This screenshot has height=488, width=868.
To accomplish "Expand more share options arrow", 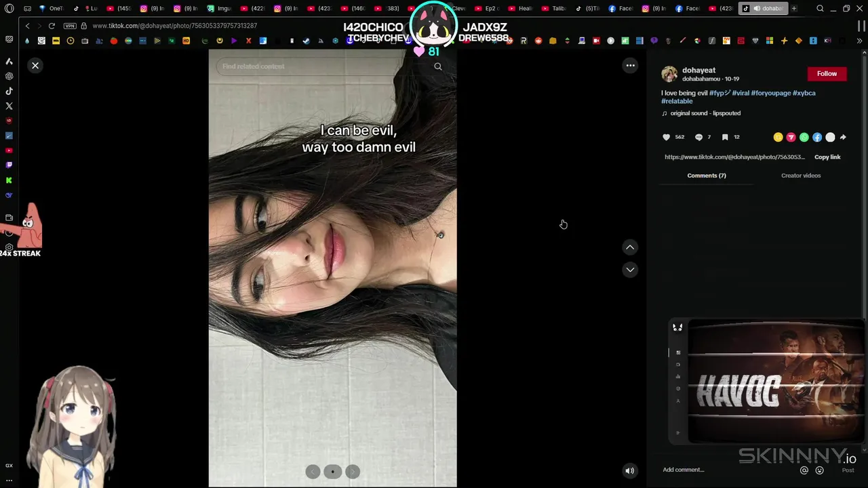I will click(x=843, y=137).
